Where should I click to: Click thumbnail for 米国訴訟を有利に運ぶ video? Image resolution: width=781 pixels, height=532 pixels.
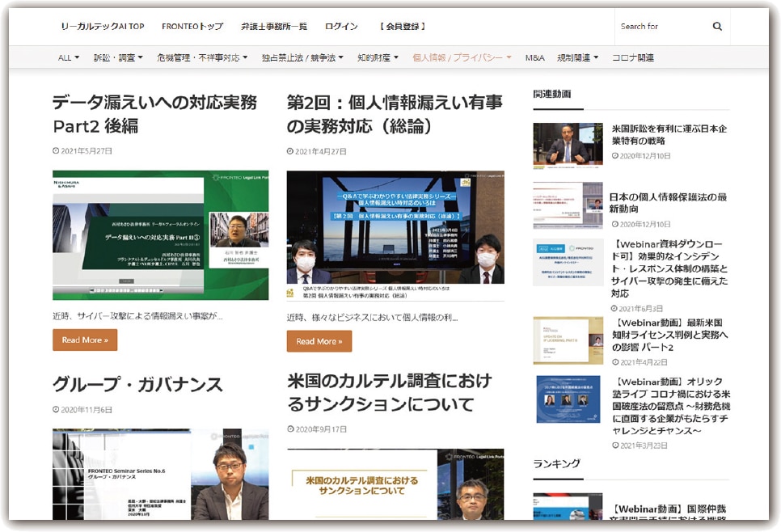[568, 146]
